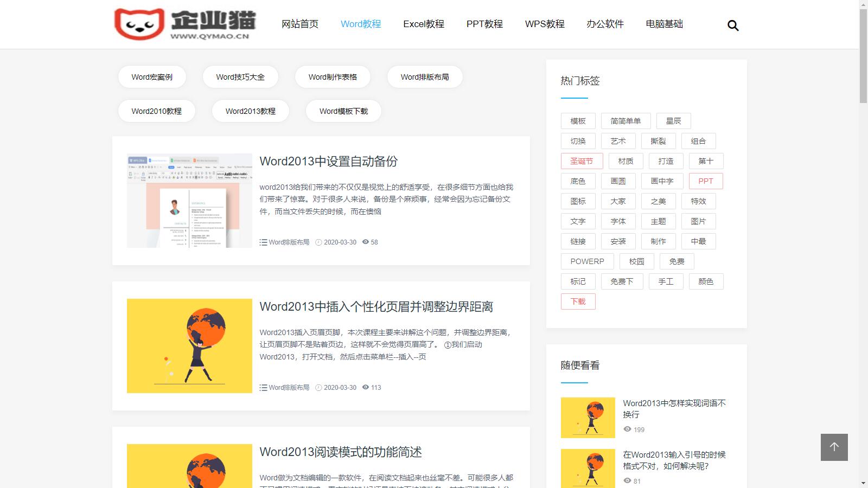This screenshot has height=488, width=868.
Task: Click the scrollbar down arrow
Action: (x=863, y=483)
